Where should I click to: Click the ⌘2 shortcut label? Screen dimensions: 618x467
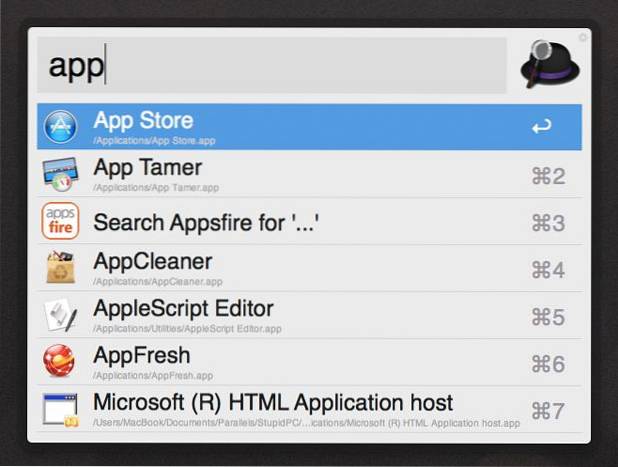(x=548, y=176)
